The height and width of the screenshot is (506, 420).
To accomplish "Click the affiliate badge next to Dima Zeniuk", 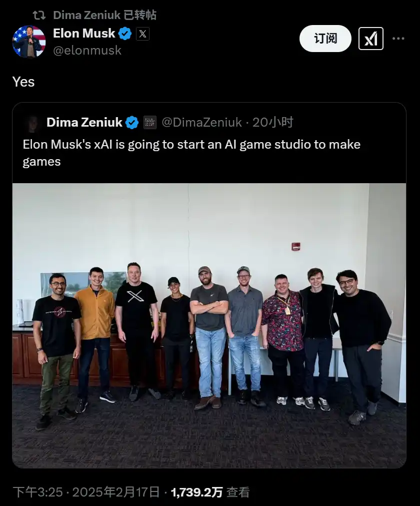I will 149,123.
